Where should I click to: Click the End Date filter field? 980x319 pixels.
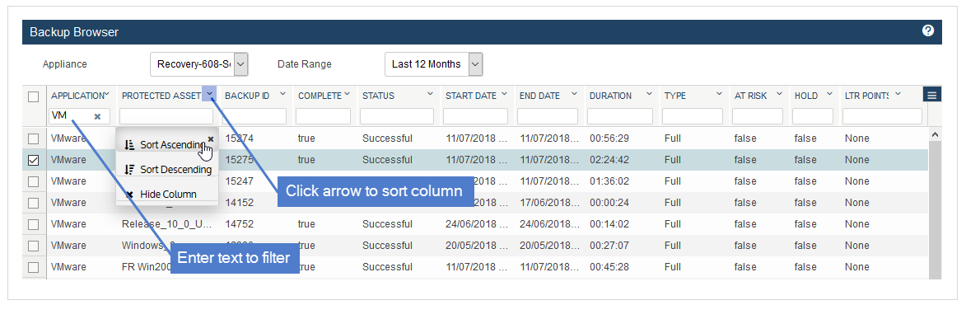pyautogui.click(x=548, y=116)
